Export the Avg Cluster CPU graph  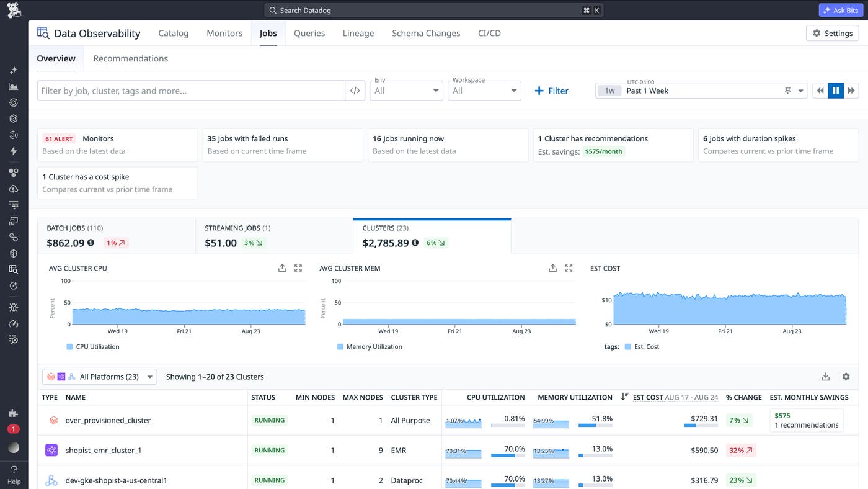[x=282, y=268]
